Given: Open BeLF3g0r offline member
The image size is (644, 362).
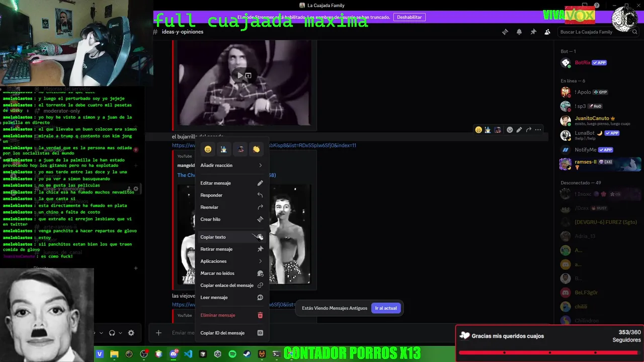Looking at the screenshot, I should pos(599,293).
